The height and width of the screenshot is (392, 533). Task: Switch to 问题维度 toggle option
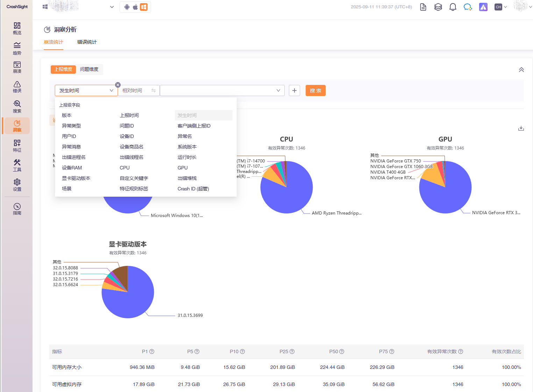[x=89, y=69]
